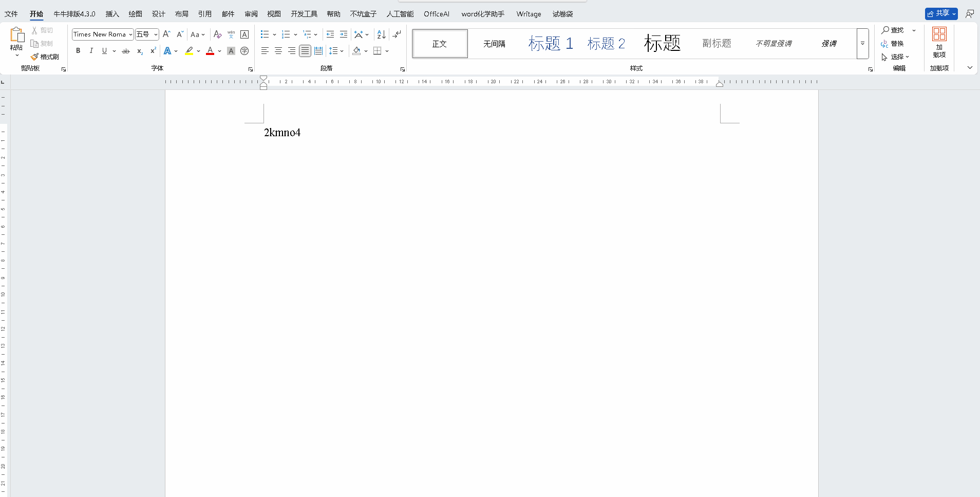Open multilevel list icon

pyautogui.click(x=307, y=34)
